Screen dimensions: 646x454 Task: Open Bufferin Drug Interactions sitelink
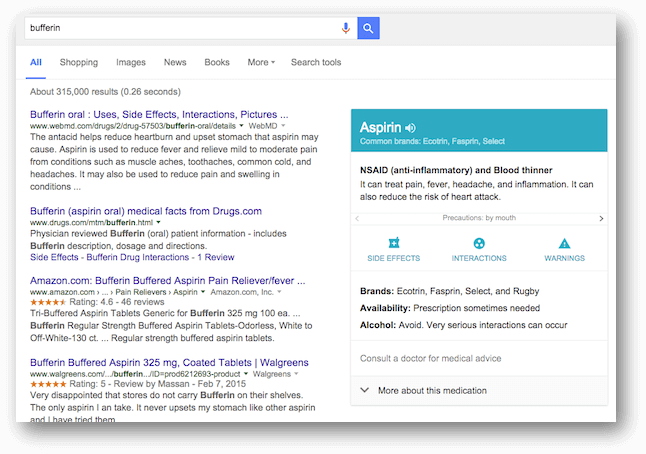click(x=138, y=257)
